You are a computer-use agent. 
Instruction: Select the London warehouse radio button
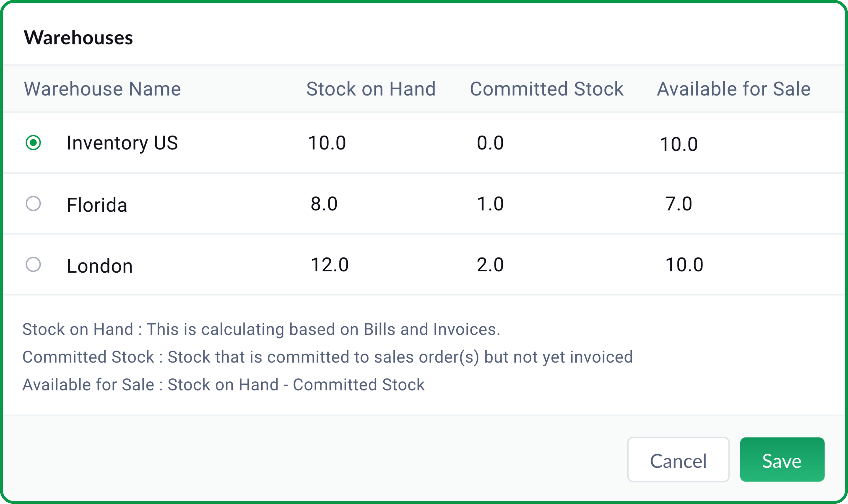[33, 265]
